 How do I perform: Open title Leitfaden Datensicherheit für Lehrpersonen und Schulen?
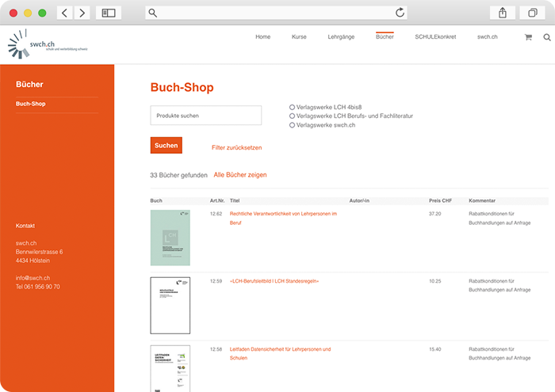281,353
